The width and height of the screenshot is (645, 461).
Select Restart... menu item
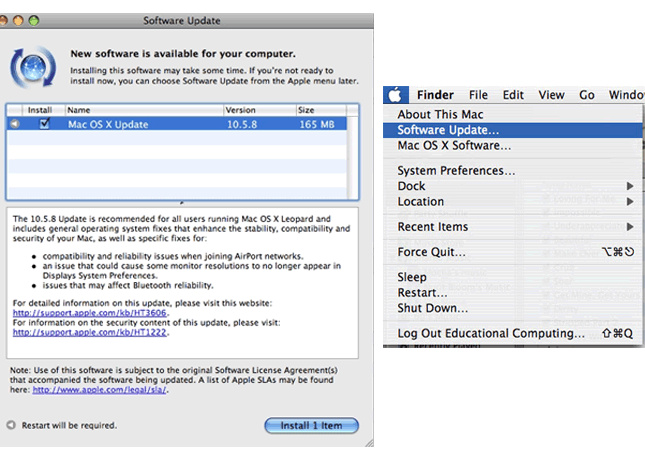(x=513, y=292)
